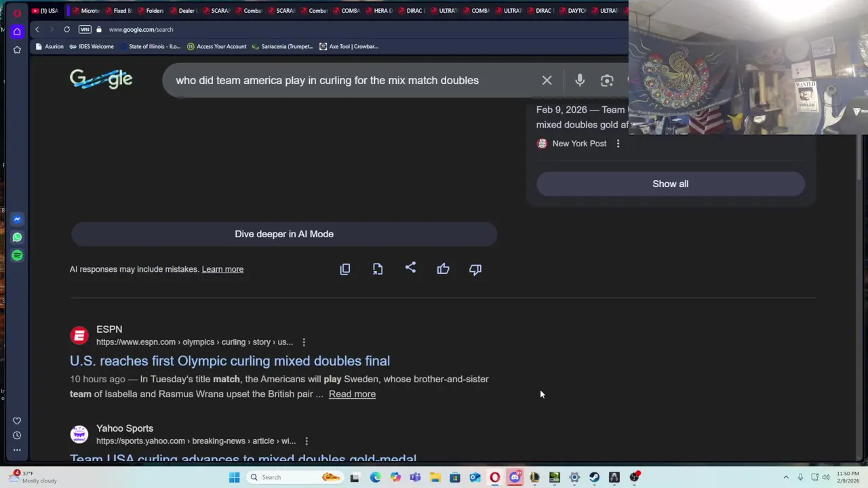
Task: Open Messenger in Opera sidebar
Action: pos(17,219)
